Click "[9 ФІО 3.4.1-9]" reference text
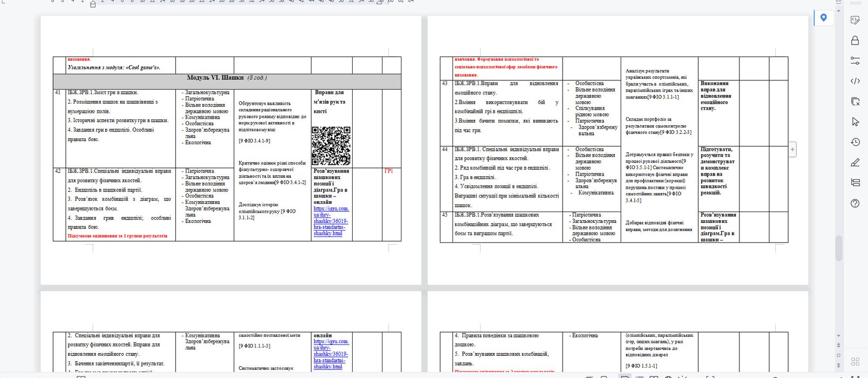Screen dimensions: 868x378 point(254,141)
